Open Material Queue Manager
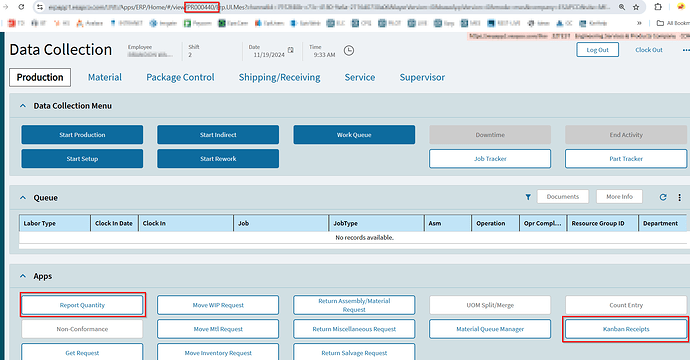 490,329
